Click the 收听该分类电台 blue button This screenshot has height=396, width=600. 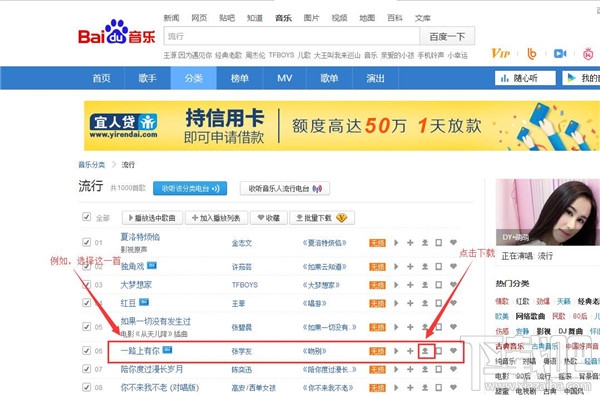(190, 188)
